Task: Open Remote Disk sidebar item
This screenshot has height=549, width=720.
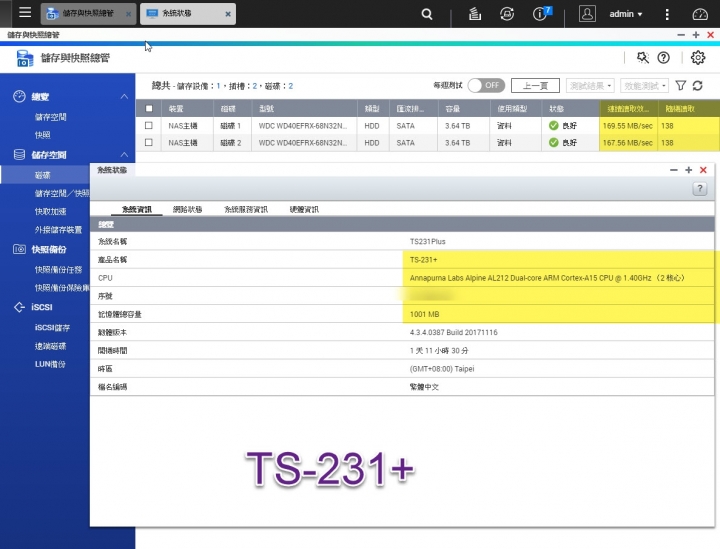Action: coord(51,346)
